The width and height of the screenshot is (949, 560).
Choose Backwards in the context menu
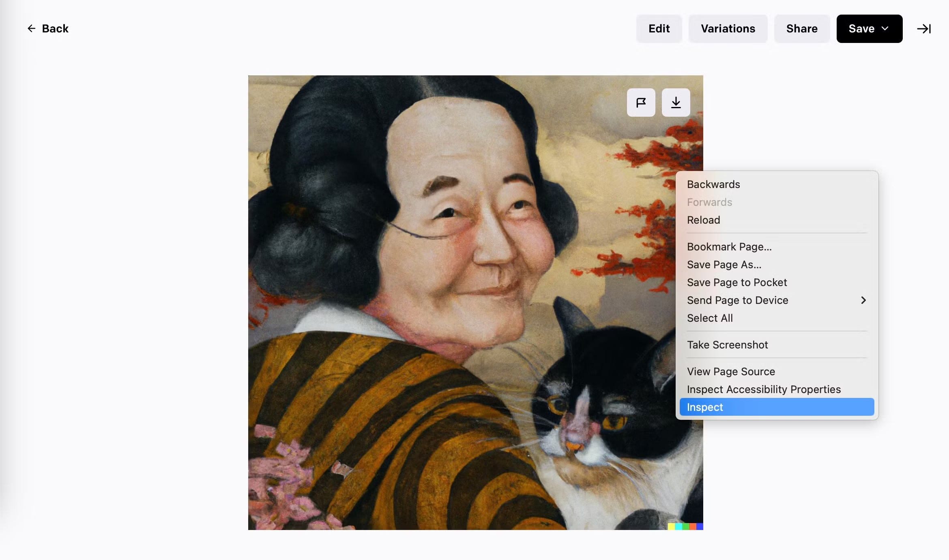click(x=713, y=184)
